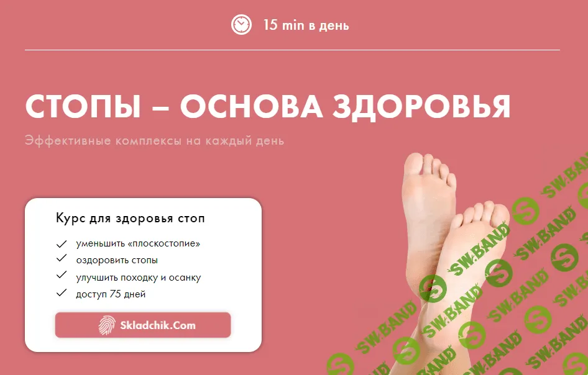Click checkmark beside оздоровить стопы
Image resolution: width=588 pixels, height=375 pixels.
(x=61, y=258)
